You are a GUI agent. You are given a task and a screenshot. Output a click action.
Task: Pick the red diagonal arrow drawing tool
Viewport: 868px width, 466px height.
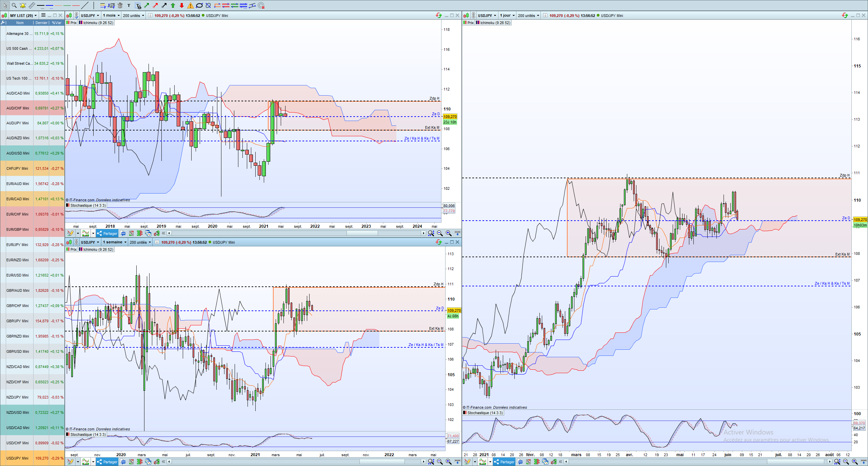point(155,5)
